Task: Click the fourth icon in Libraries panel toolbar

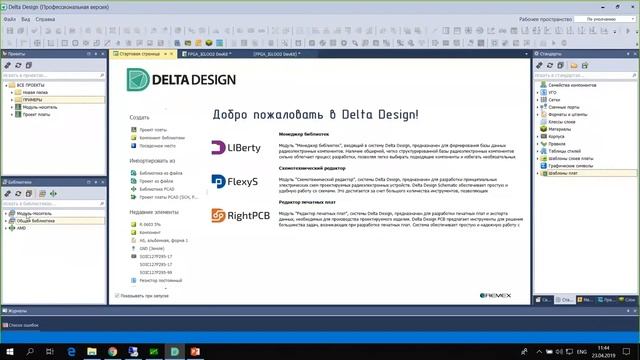Action: pyautogui.click(x=42, y=193)
